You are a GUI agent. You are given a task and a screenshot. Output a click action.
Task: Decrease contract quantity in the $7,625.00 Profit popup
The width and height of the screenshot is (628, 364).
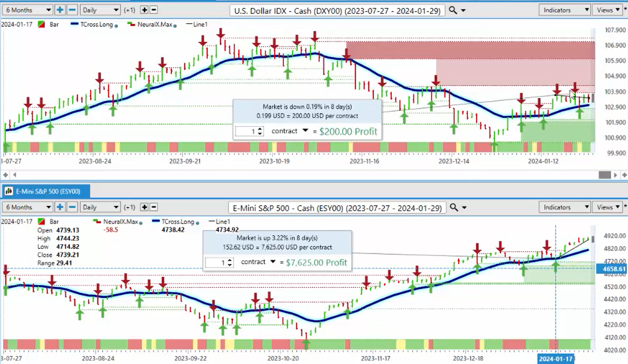(x=230, y=265)
